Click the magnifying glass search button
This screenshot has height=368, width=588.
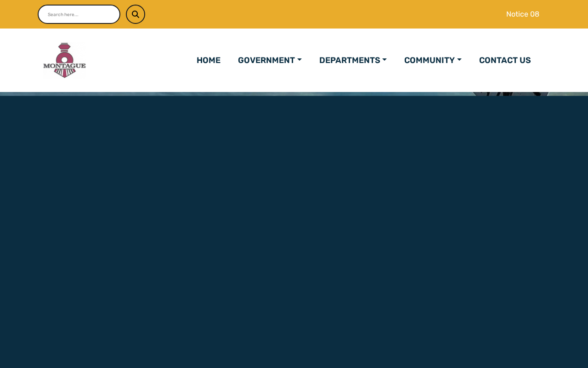pos(136,14)
